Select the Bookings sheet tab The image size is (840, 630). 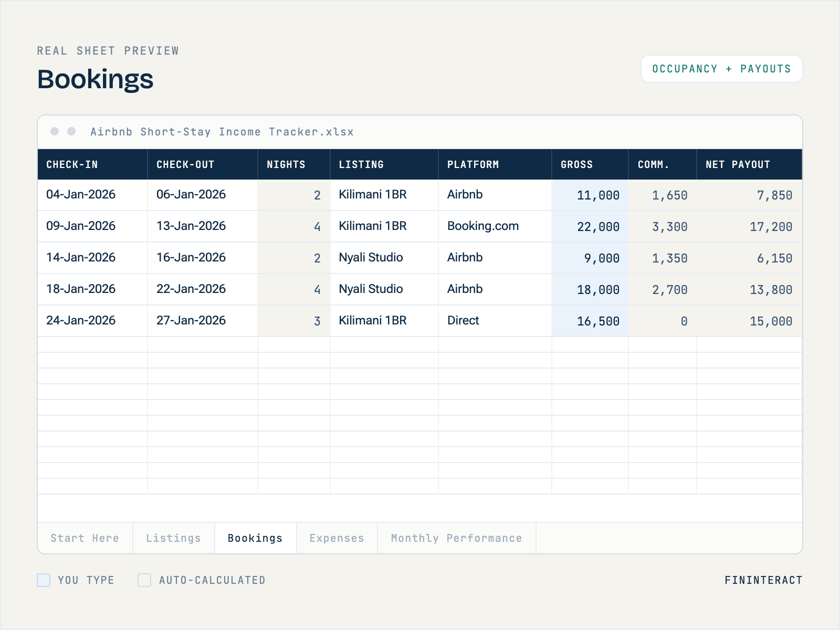coord(256,538)
